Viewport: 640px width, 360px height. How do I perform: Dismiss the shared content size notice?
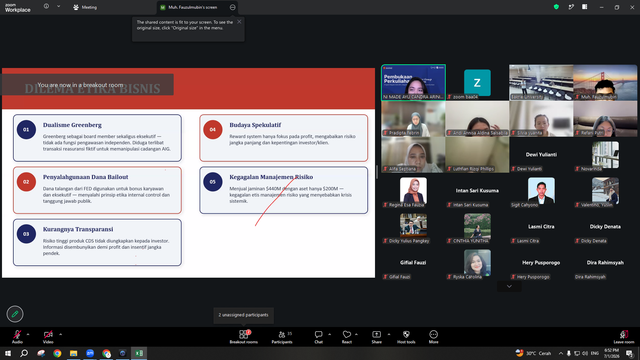tap(239, 22)
